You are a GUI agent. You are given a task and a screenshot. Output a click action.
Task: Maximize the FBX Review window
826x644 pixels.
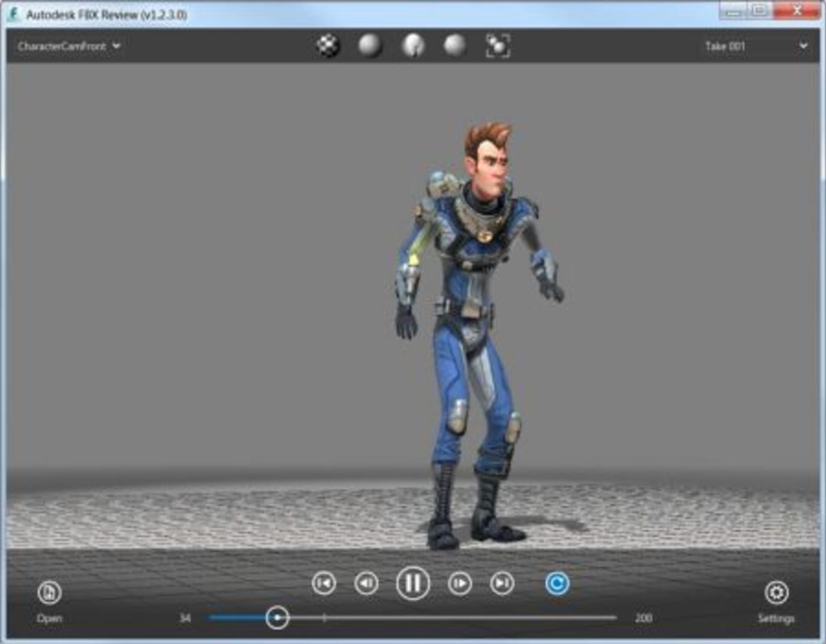click(759, 11)
